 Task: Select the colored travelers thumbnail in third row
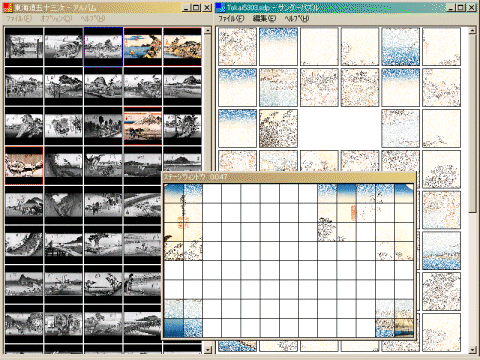point(143,126)
